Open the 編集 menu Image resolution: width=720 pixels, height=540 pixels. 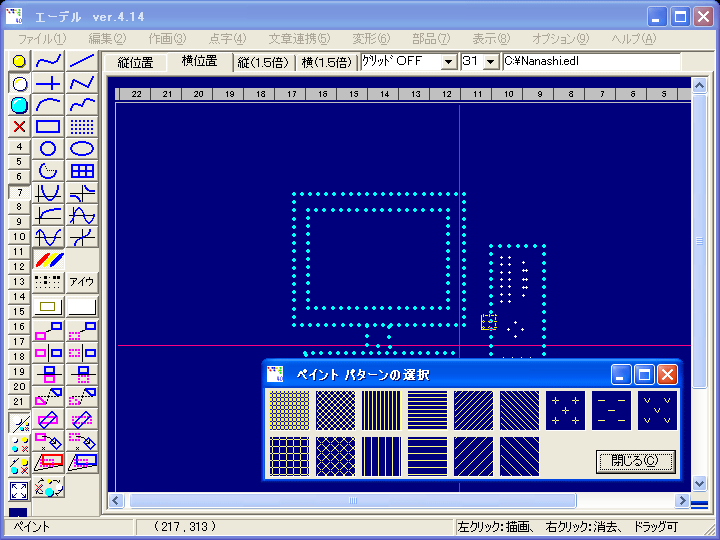(x=107, y=39)
